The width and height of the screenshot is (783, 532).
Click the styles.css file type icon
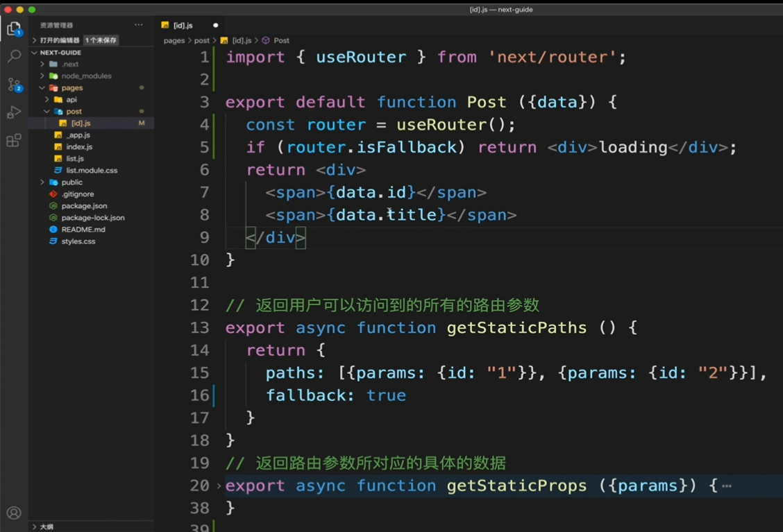(x=53, y=241)
